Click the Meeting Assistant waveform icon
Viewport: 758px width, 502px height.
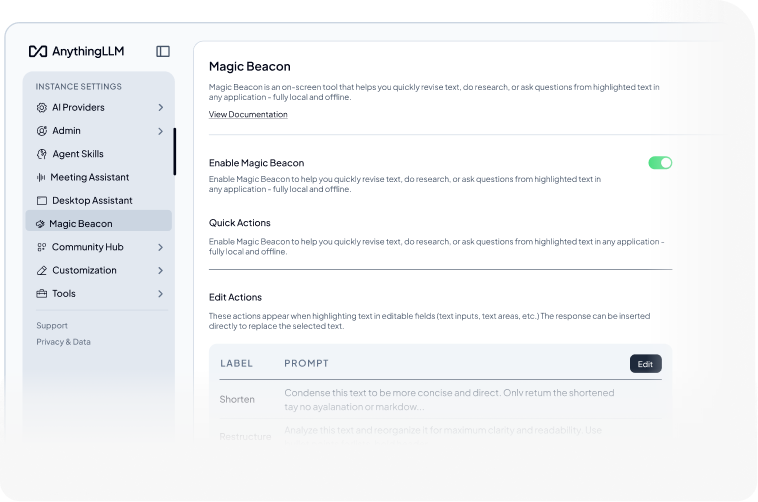pos(41,177)
